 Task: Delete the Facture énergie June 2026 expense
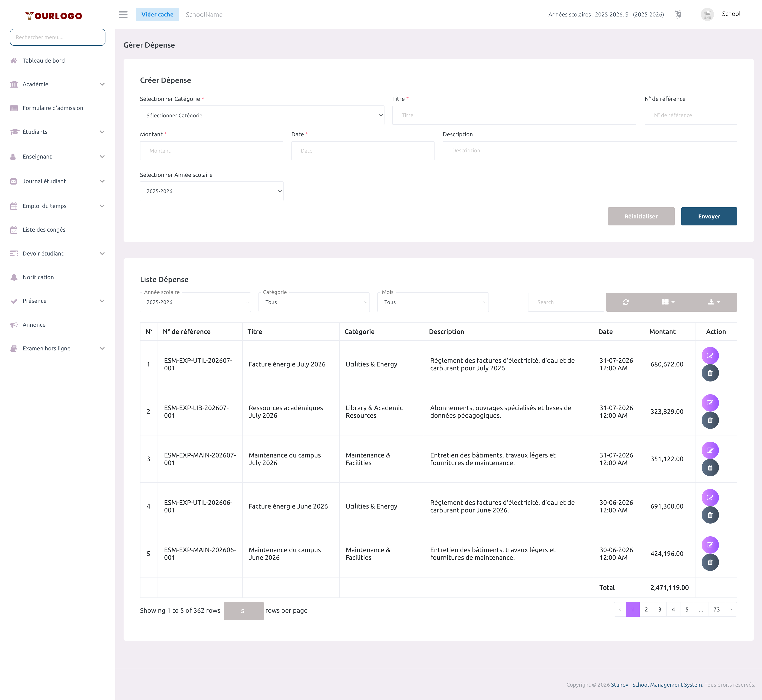[x=710, y=515]
